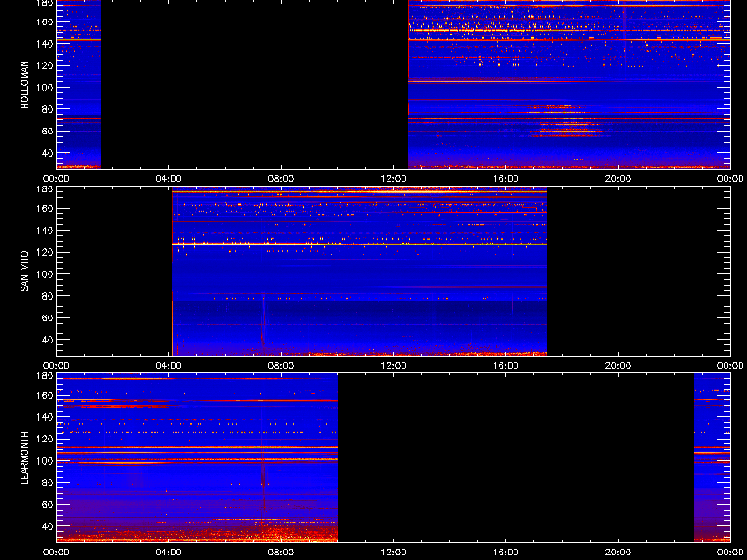Screen dimensions: 747x560
Task: Click the 160 frequency tick on the Holloman axis
Action: (46, 21)
